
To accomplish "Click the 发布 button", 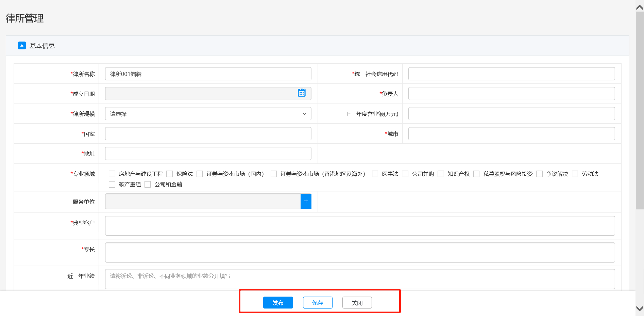I will 278,303.
